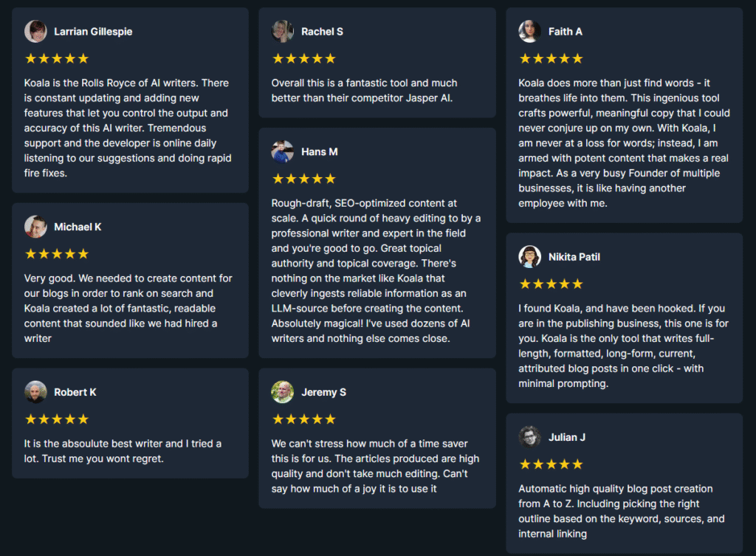Viewport: 756px width, 556px height.
Task: Click Hans M's profile picture
Action: pos(283,152)
